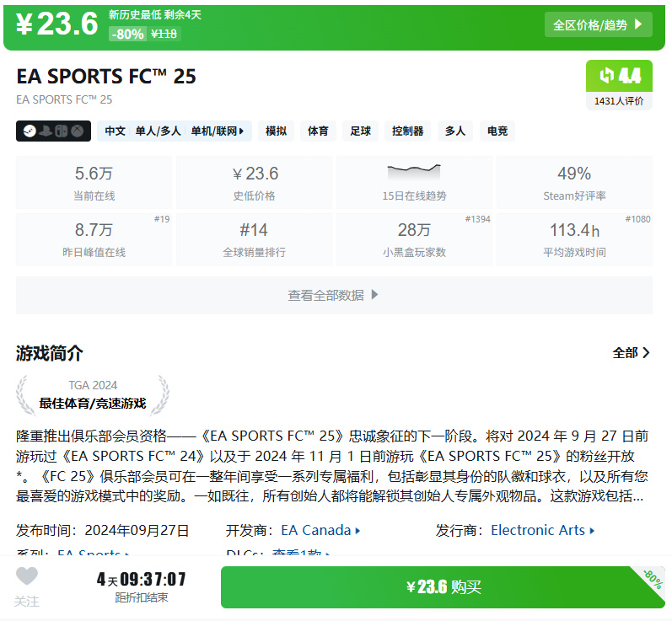Click the Steam platform icon
The height and width of the screenshot is (621, 672).
coord(30,131)
